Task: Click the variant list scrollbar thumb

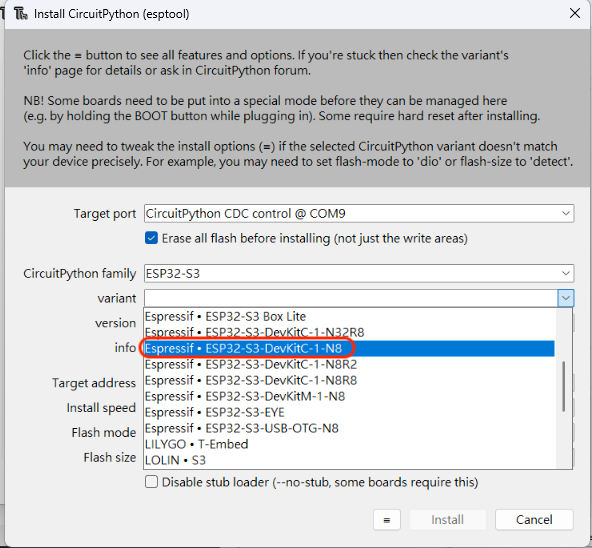Action: (x=563, y=386)
